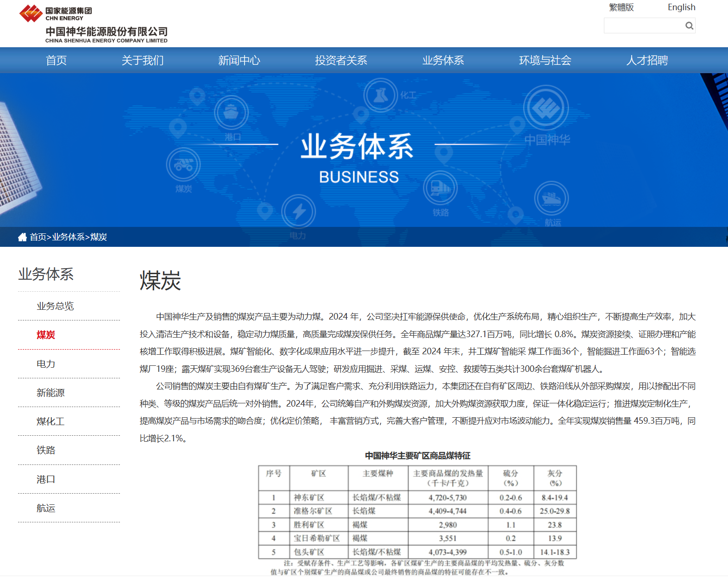Select 港口 in sidebar
The image size is (728, 577).
coord(46,479)
